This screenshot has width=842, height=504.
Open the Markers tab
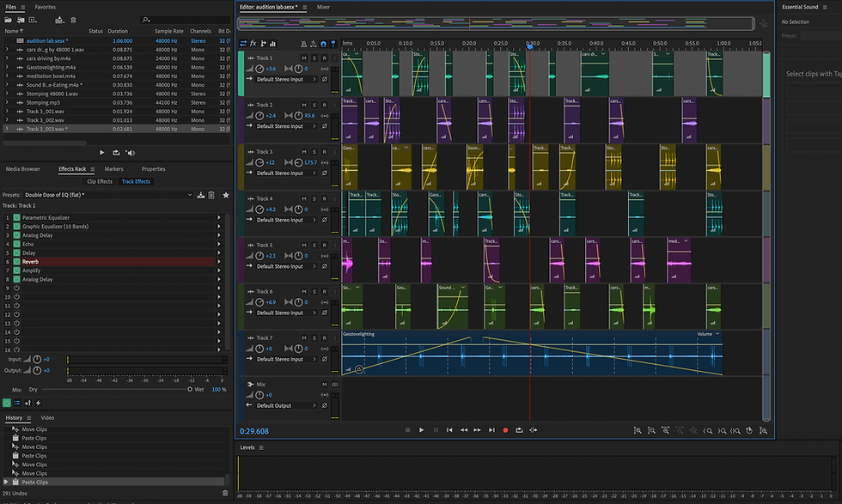[113, 169]
